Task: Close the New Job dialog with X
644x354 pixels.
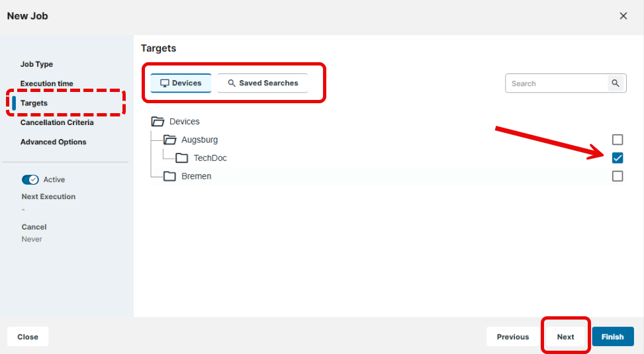Action: tap(623, 16)
